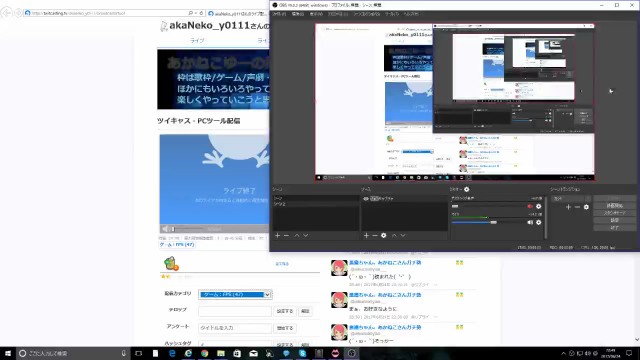Toggle visibility eye of the capture source
The height and width of the screenshot is (360, 640).
pyautogui.click(x=366, y=199)
